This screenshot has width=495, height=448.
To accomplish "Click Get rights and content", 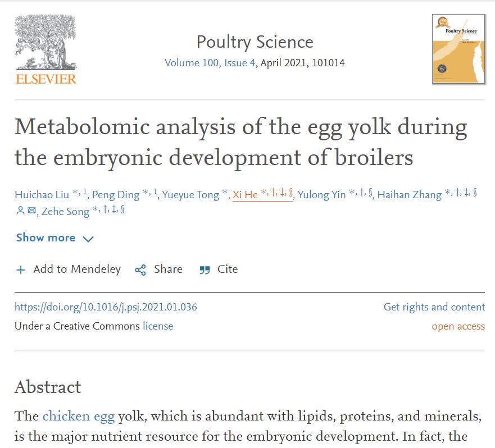I will click(434, 307).
